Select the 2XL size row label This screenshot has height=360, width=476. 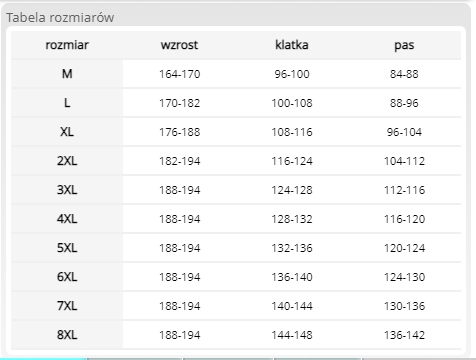coord(67,161)
